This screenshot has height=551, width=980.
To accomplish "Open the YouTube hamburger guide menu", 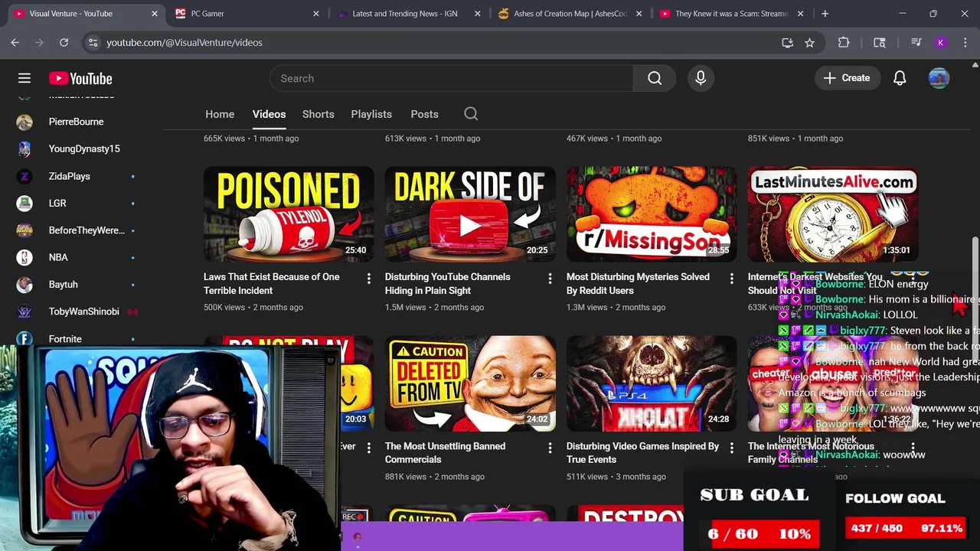I will click(24, 78).
